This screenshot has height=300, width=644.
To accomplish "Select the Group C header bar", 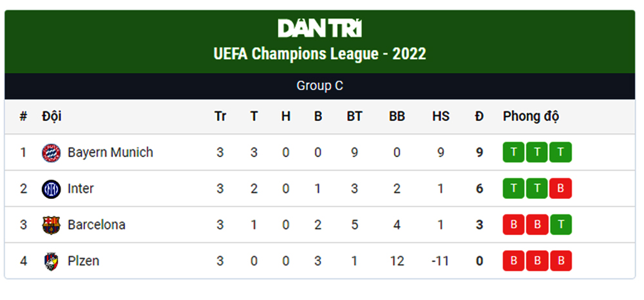I will 320,86.
